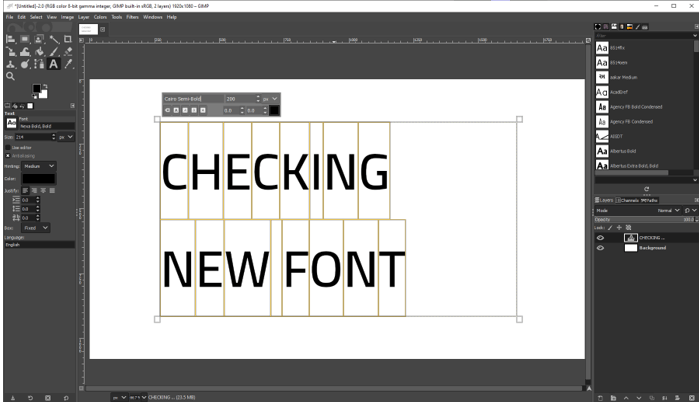Open the text Color swatch in Tool Options
699x402 pixels.
(39, 178)
